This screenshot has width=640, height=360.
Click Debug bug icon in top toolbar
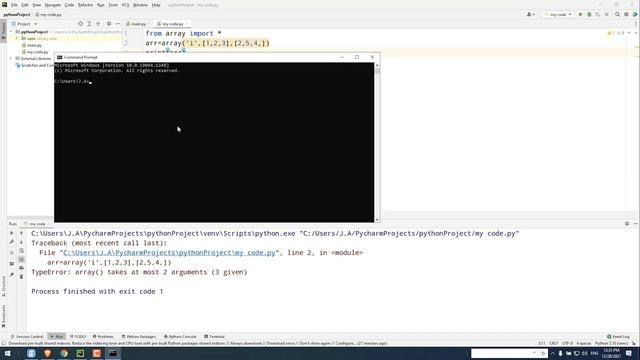(589, 14)
